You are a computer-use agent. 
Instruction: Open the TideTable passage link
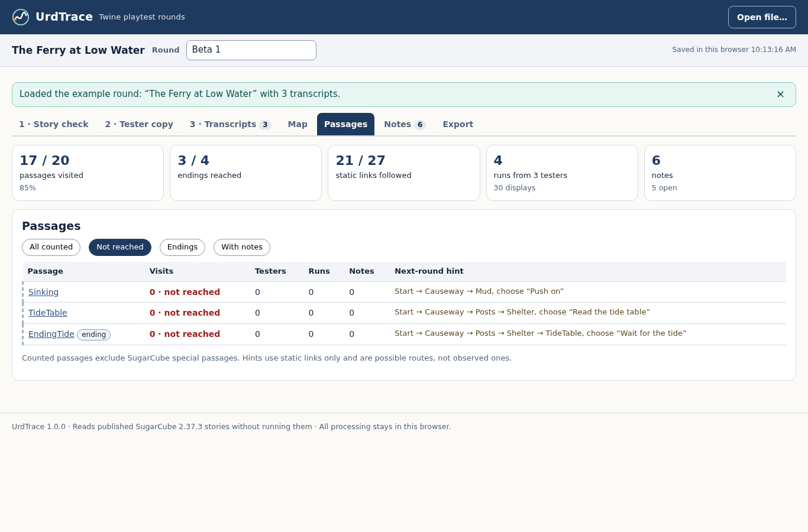coord(48,313)
